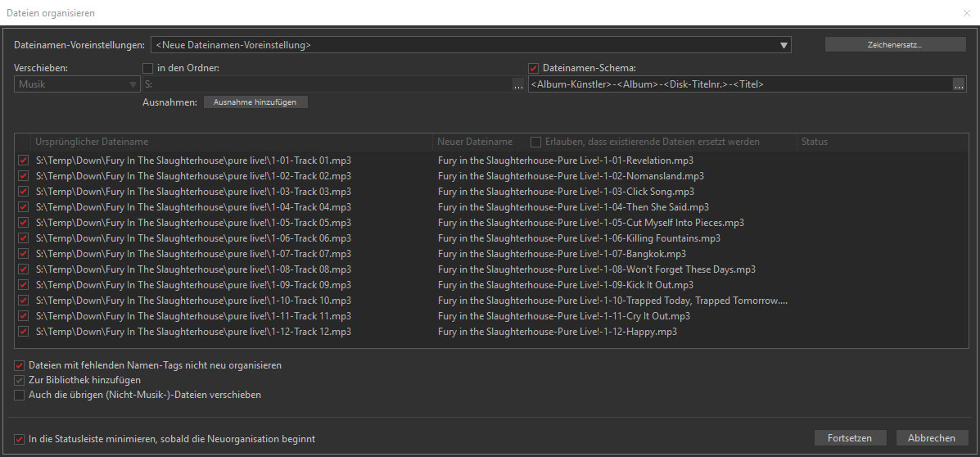Select new filename '1-05-Cut Myself Into Pieces.mp3'
Image resolution: width=980 pixels, height=457 pixels.
tap(591, 223)
